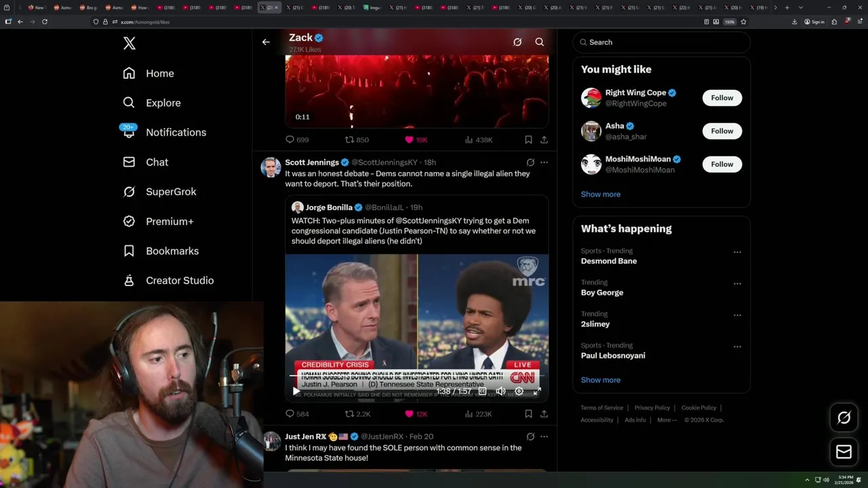Reply to Scott Jennings post (584)
This screenshot has height=488, width=868.
(x=296, y=413)
